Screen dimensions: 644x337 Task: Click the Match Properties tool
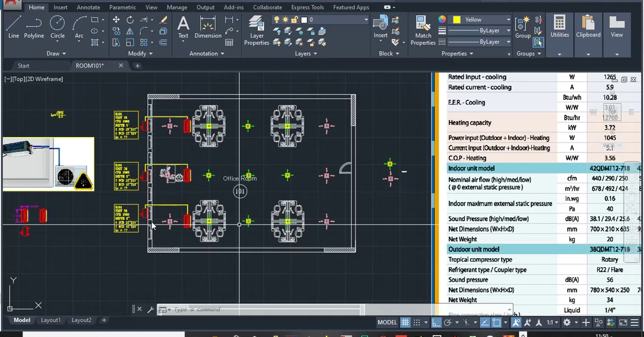[423, 30]
